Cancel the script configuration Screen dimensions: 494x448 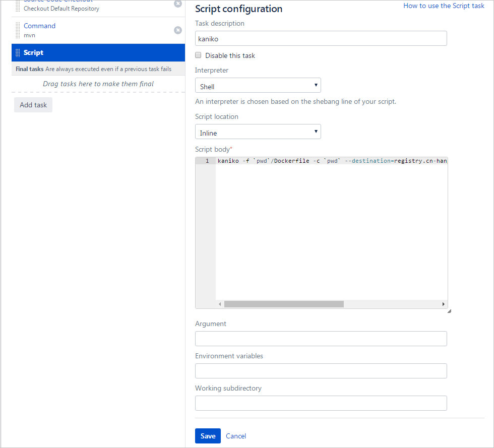[x=236, y=436]
